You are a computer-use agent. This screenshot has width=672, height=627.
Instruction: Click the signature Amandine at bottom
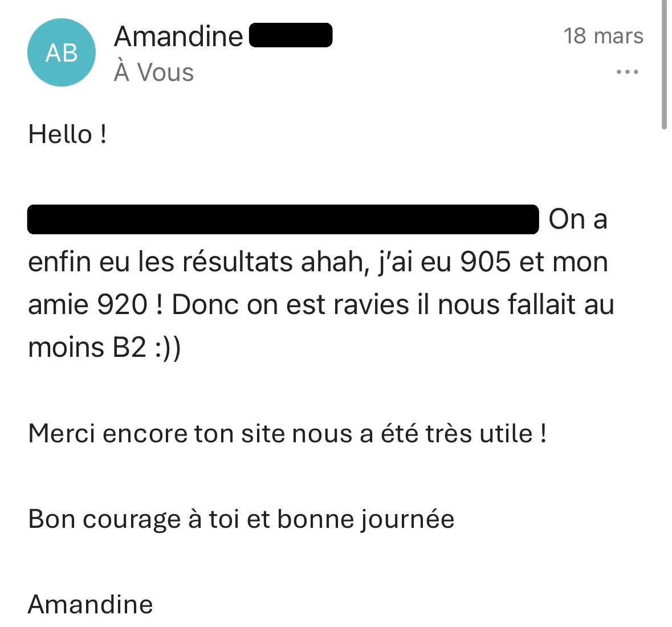(90, 604)
